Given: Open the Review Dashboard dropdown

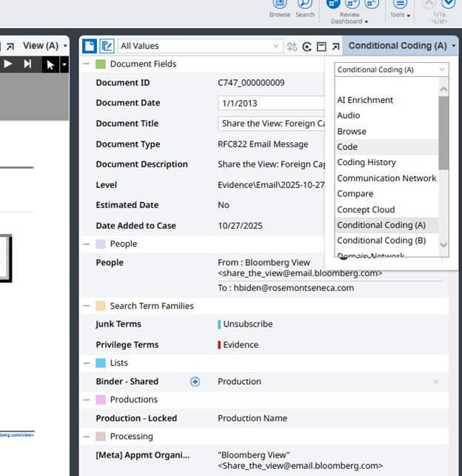Looking at the screenshot, I should pyautogui.click(x=349, y=18).
